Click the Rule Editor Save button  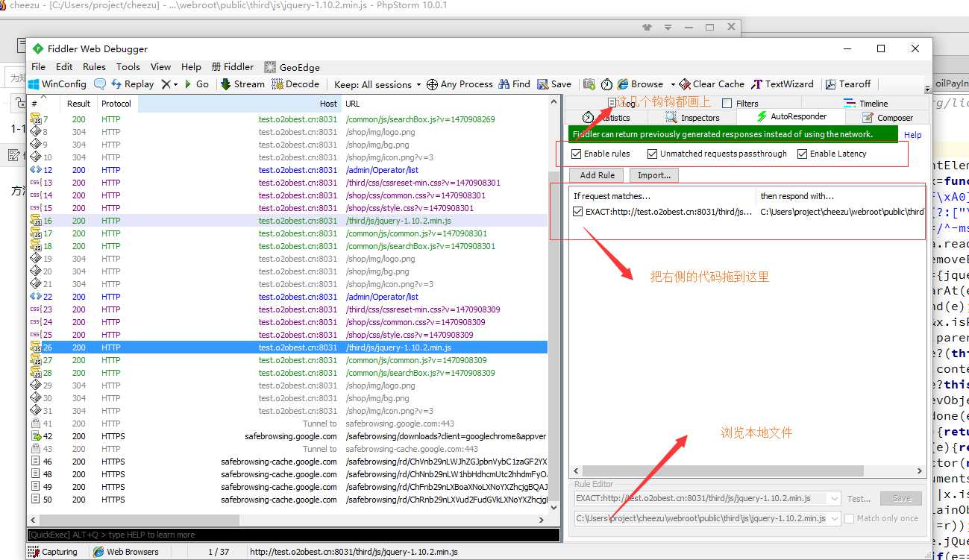point(901,498)
